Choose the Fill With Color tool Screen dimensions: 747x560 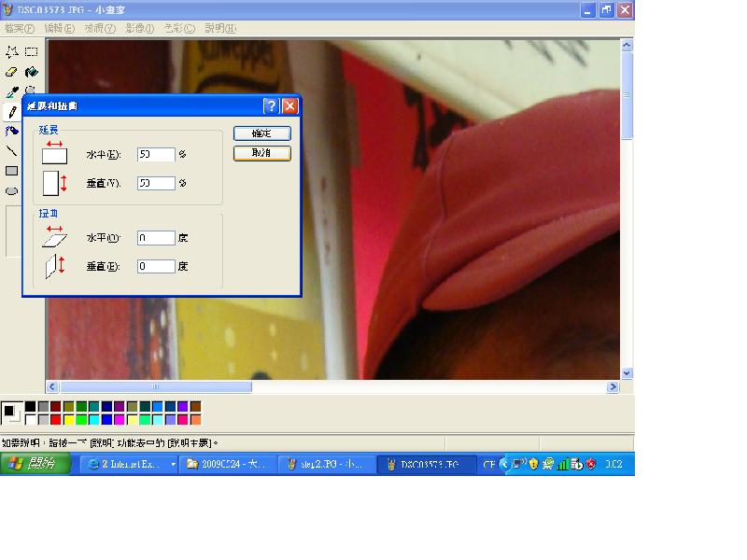point(31,72)
